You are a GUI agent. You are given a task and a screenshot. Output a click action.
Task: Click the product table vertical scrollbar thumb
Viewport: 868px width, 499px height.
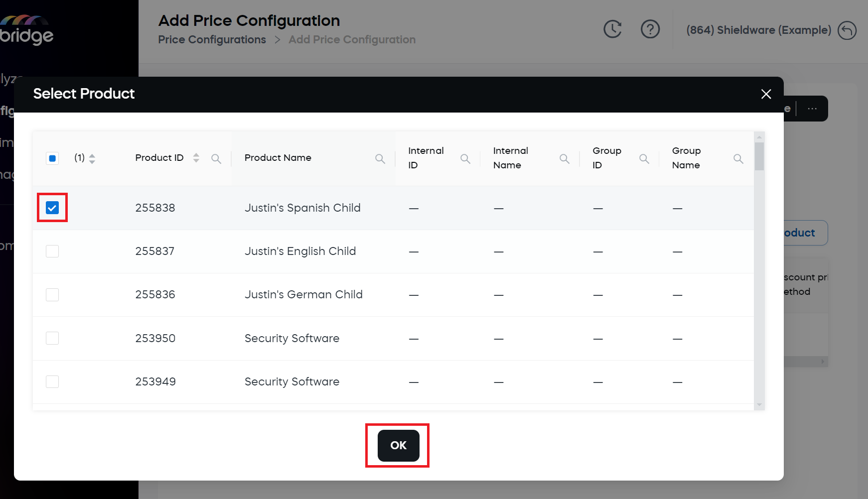759,156
